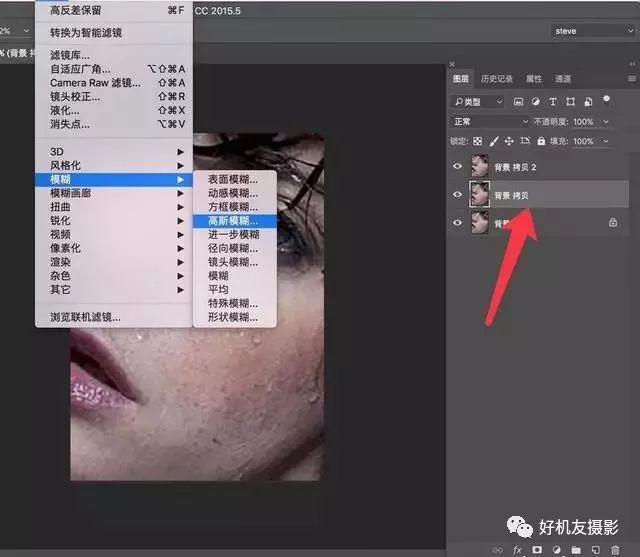Image resolution: width=640 pixels, height=557 pixels.
Task: Add a layer mask
Action: point(537,550)
